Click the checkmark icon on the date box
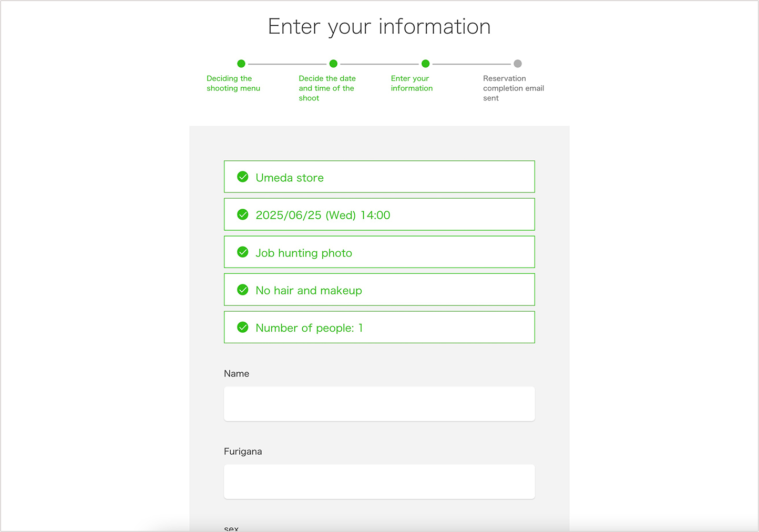This screenshot has height=532, width=759. (x=242, y=214)
